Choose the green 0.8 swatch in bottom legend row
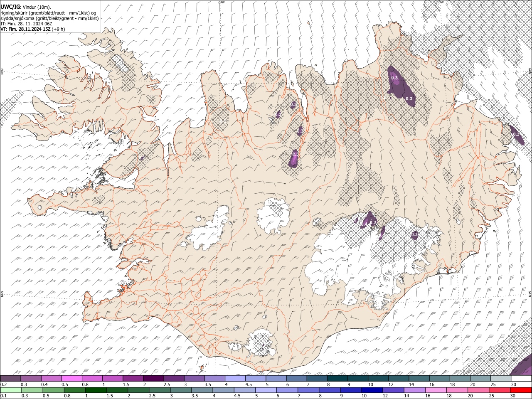This screenshot has width=532, height=399. [x=74, y=390]
